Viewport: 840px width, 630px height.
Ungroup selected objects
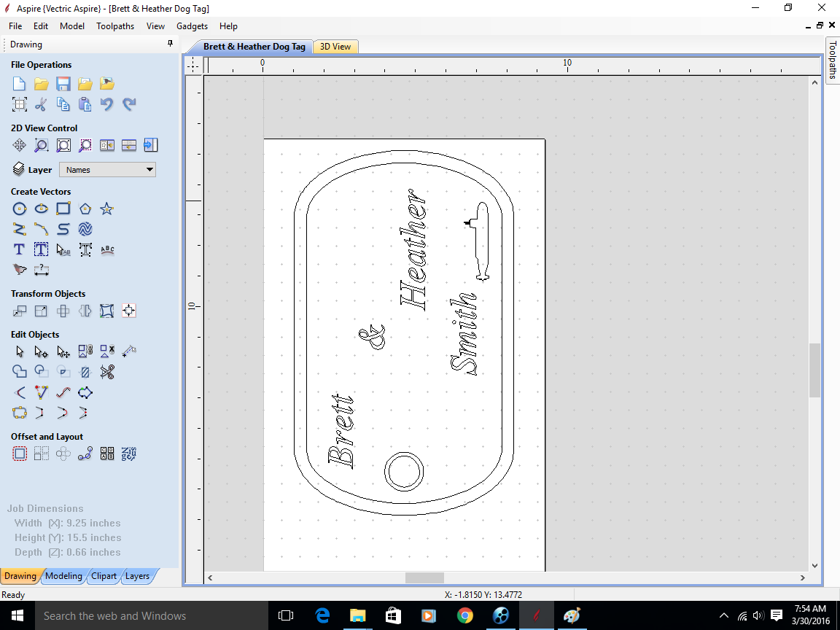[x=107, y=351]
